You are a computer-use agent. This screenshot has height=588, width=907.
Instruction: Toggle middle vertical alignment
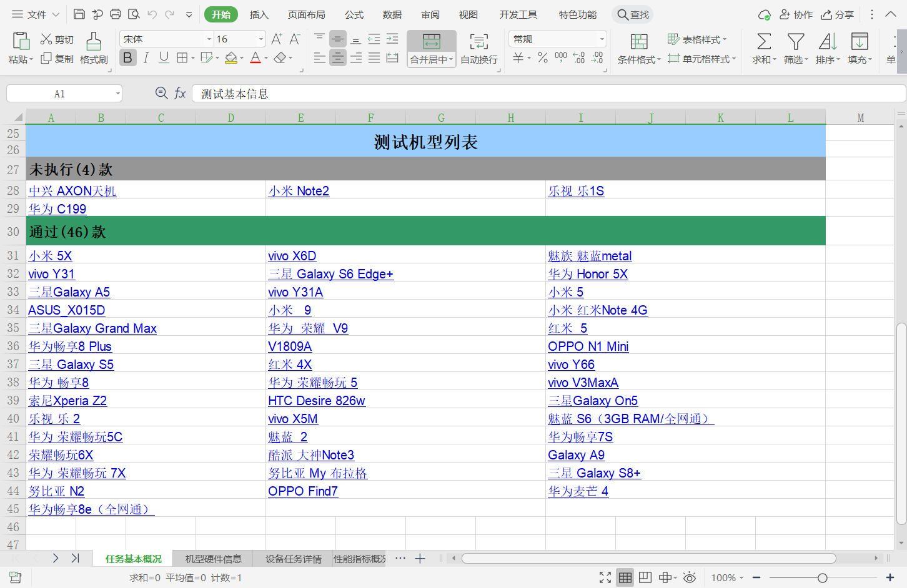click(338, 39)
